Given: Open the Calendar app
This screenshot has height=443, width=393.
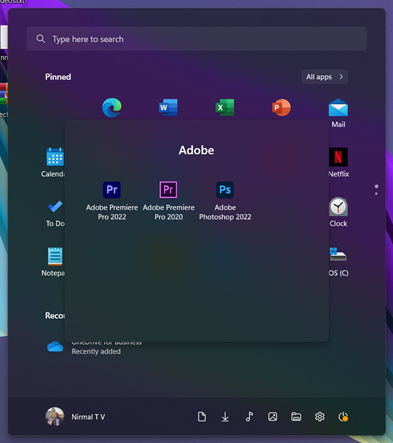Looking at the screenshot, I should click(x=53, y=163).
